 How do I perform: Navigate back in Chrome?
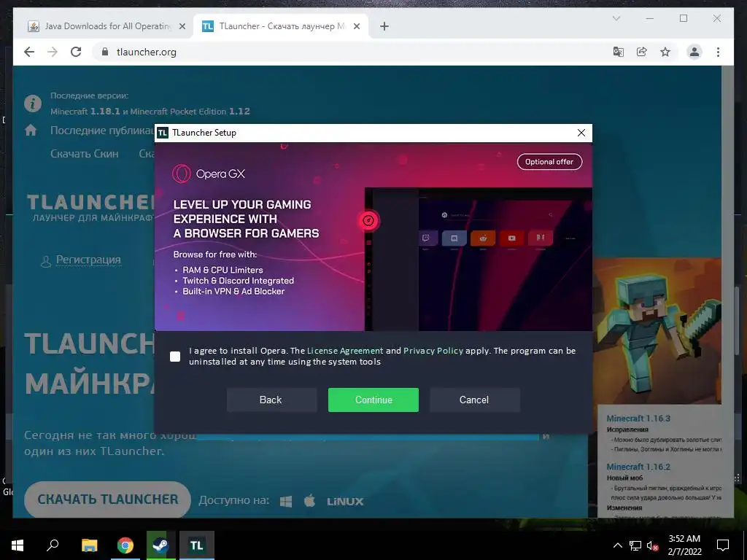29,52
